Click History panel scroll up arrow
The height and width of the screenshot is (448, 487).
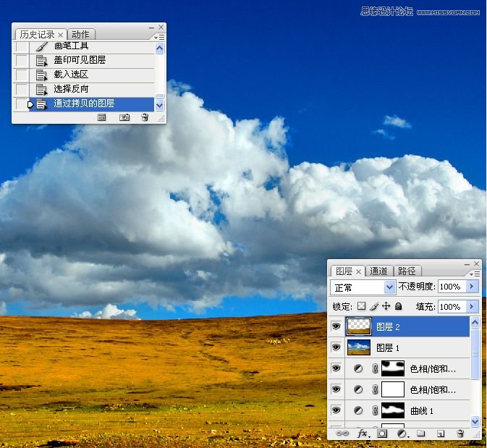(x=159, y=48)
